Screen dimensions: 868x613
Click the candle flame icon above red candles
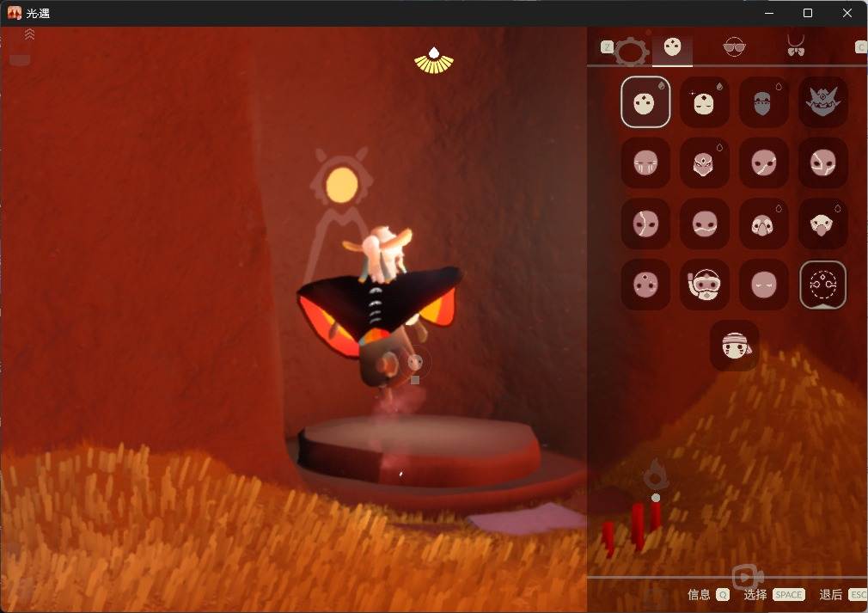[656, 475]
